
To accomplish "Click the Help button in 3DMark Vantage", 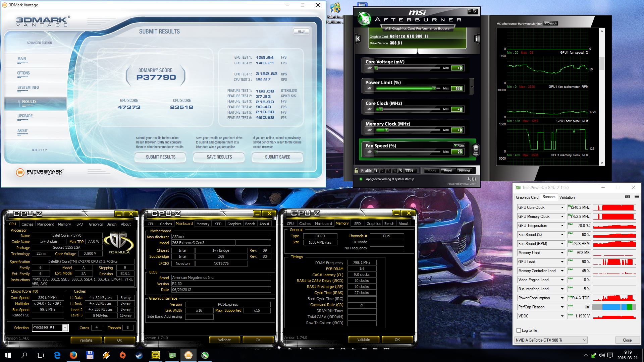I will pos(301,31).
